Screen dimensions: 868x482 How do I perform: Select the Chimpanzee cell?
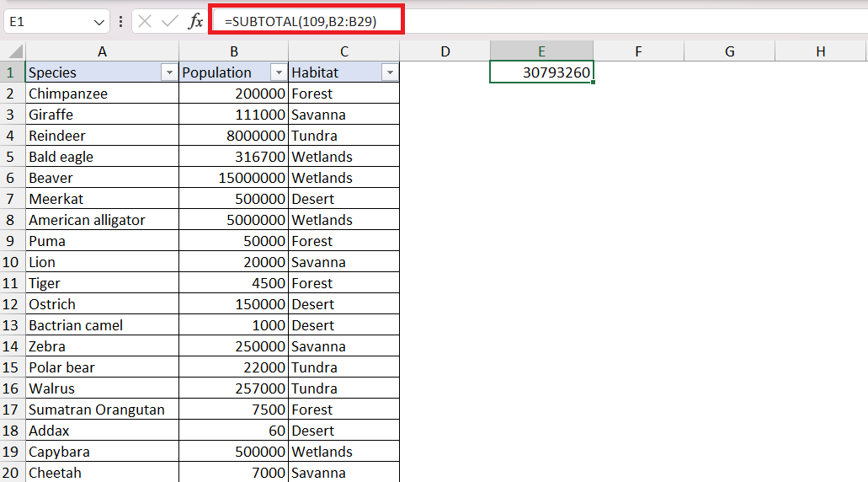click(x=102, y=94)
